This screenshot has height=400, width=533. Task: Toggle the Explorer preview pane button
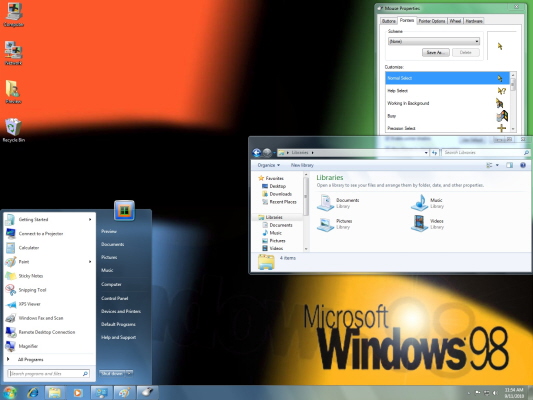click(509, 165)
